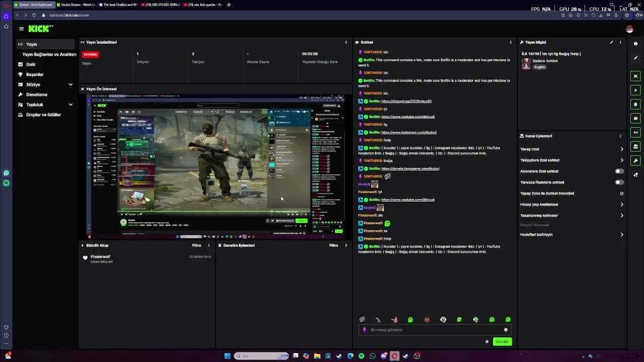The height and width of the screenshot is (362, 644).
Task: Open Kanal Eylemleri three-dot menu
Action: pyautogui.click(x=620, y=136)
